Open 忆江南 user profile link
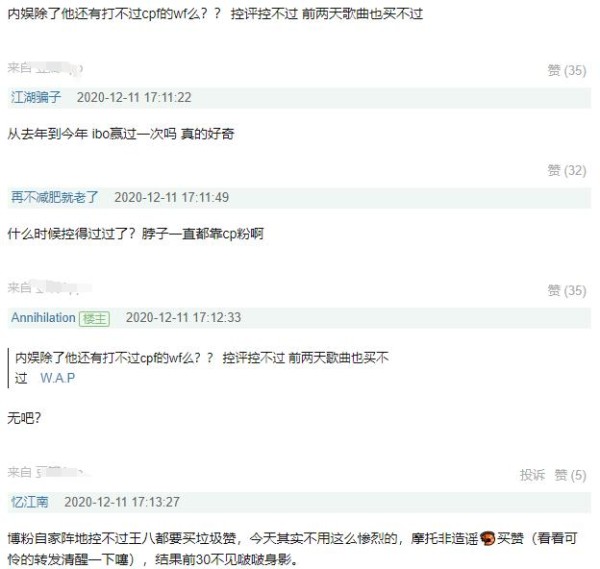 pyautogui.click(x=29, y=502)
